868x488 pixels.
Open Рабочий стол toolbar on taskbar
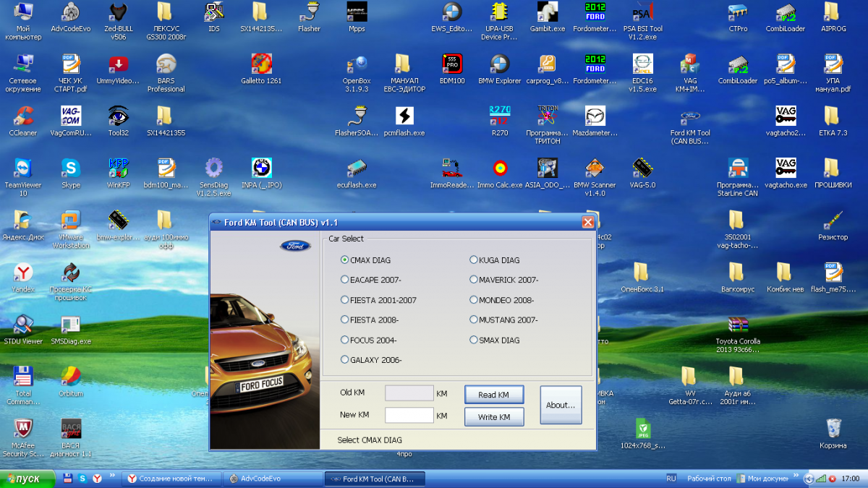coord(709,479)
